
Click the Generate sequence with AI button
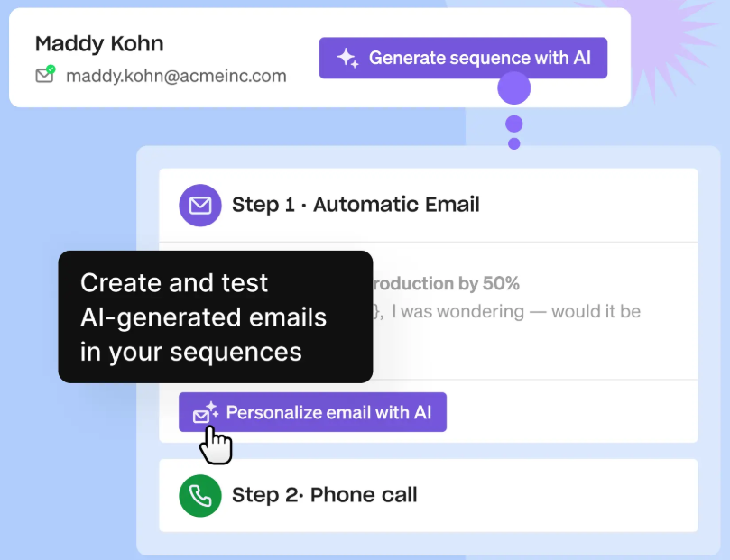point(463,58)
